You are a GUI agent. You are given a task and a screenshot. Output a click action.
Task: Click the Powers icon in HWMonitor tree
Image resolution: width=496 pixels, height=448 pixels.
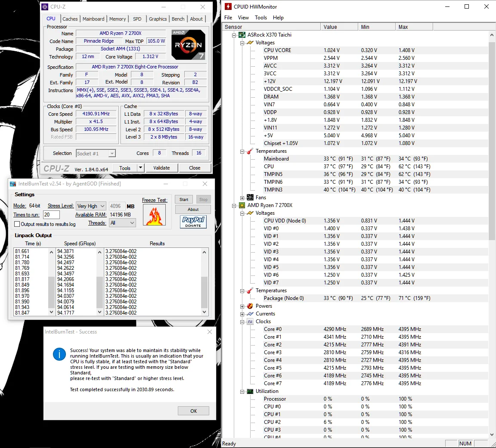250,306
